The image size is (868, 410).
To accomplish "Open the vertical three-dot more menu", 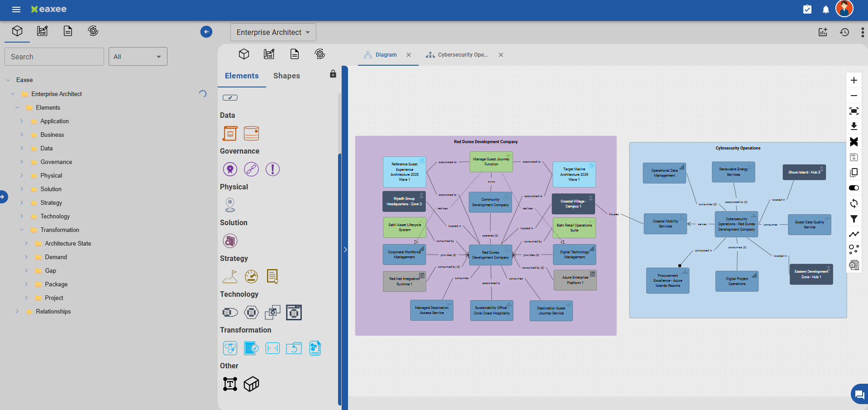I will 863,32.
